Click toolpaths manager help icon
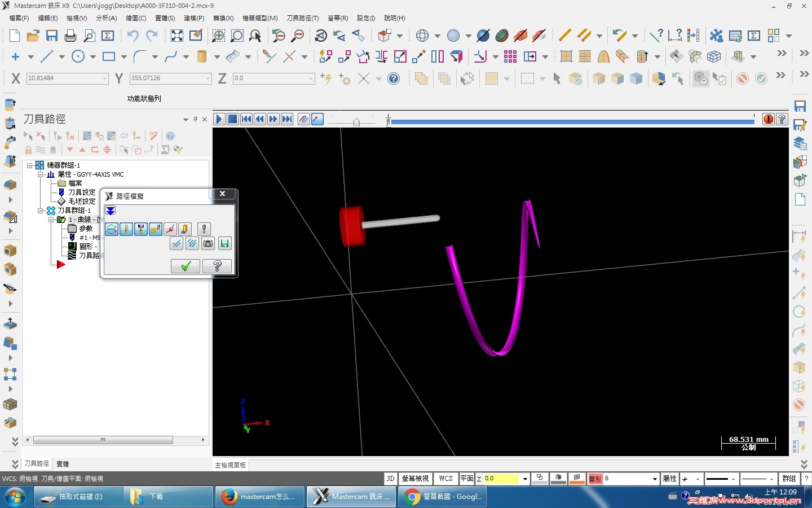This screenshot has height=508, width=812. tap(170, 136)
